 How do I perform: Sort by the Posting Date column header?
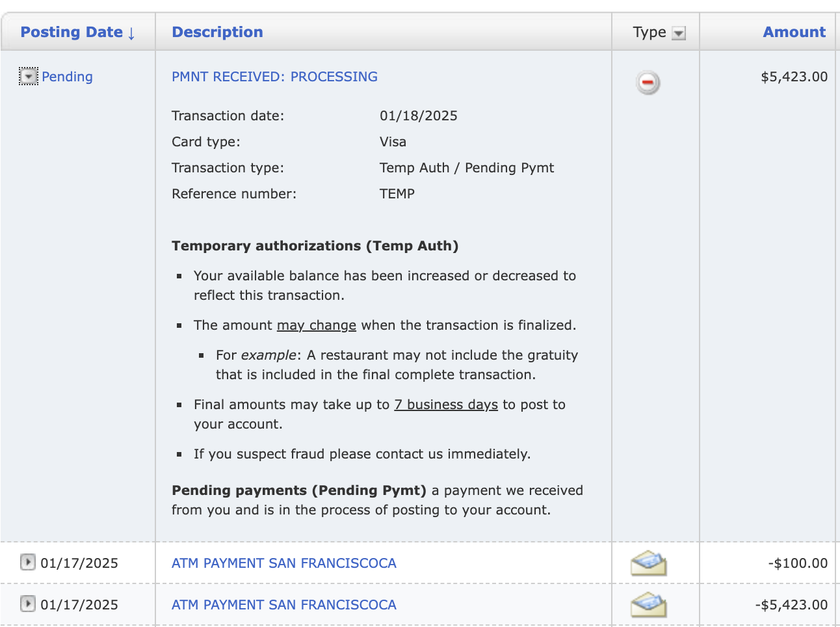(x=72, y=31)
